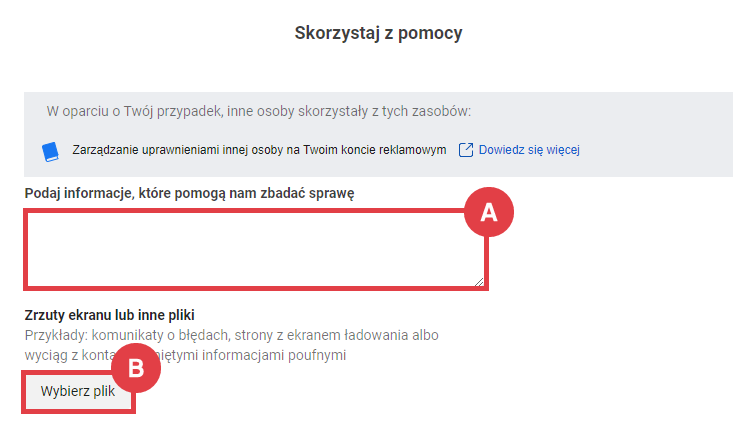Click the word 'zasobów' in the banner

point(443,110)
